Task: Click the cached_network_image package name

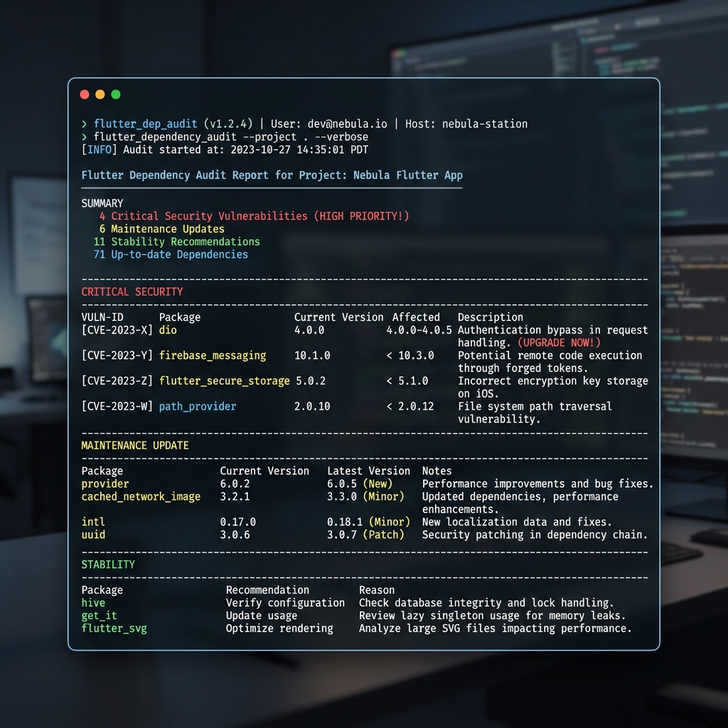Action: pos(141,497)
